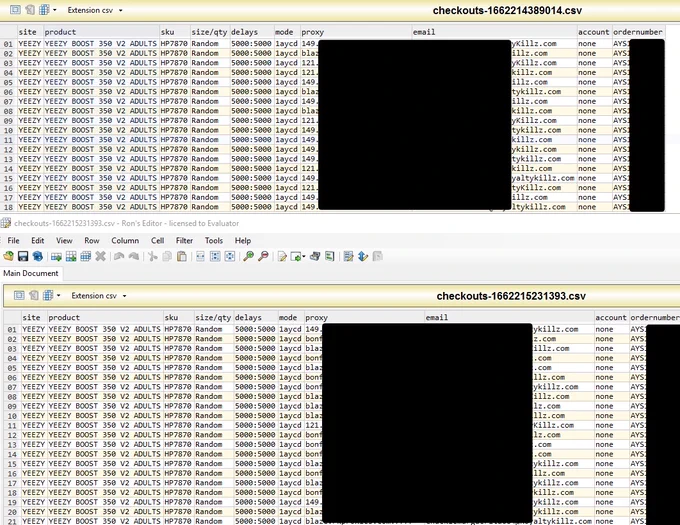Click the fit-all cells icon
The image size is (680, 525).
tap(230, 256)
